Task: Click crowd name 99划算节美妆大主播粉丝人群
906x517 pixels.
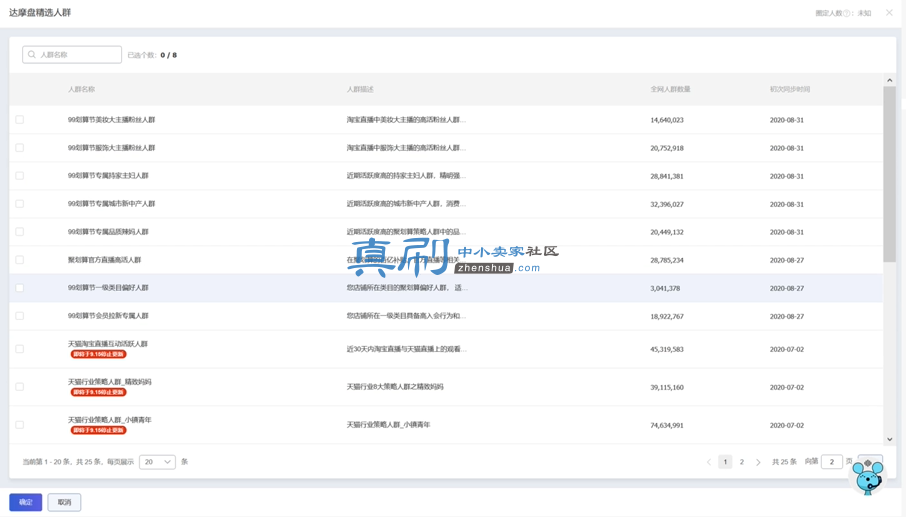Action: (x=112, y=120)
